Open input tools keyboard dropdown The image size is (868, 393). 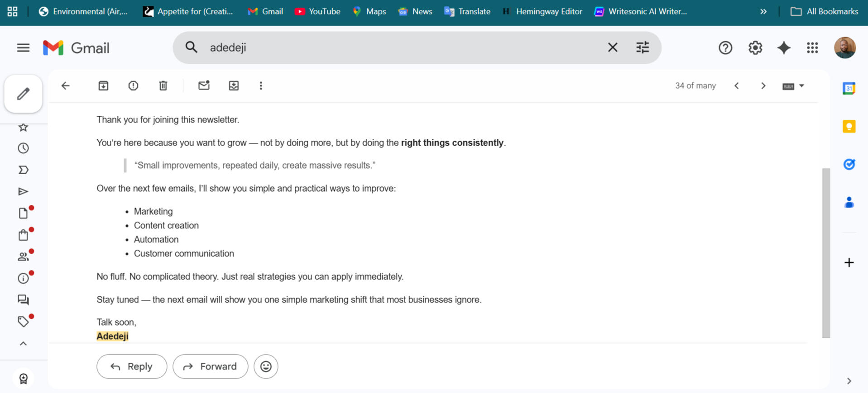pyautogui.click(x=801, y=86)
